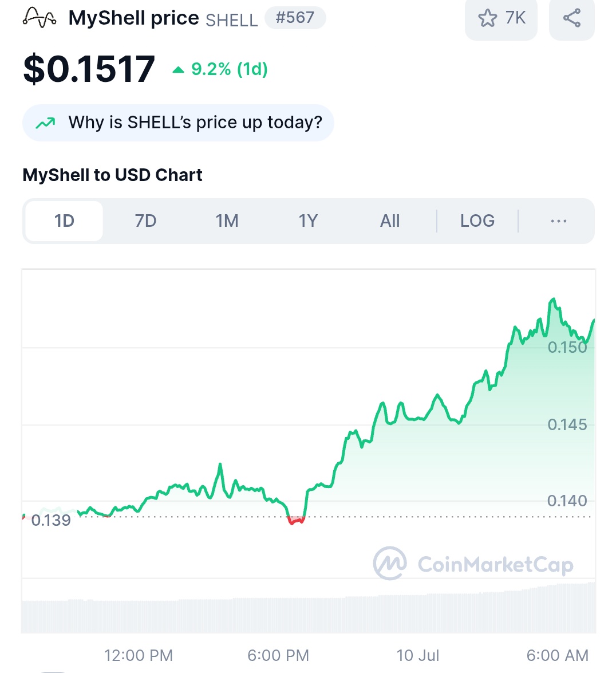Toggle LOG scale on the chart
Image resolution: width=616 pixels, height=673 pixels.
point(477,221)
